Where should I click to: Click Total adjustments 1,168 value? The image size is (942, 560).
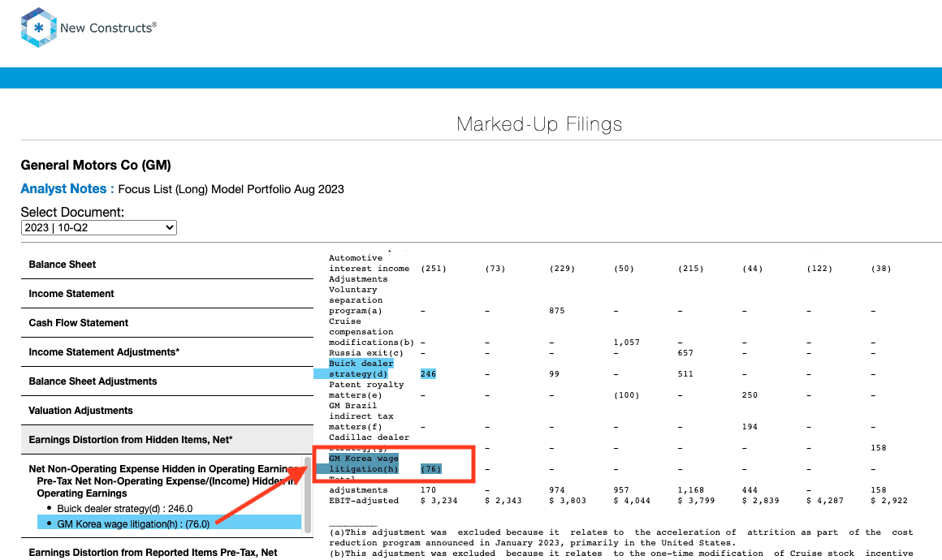(x=691, y=490)
